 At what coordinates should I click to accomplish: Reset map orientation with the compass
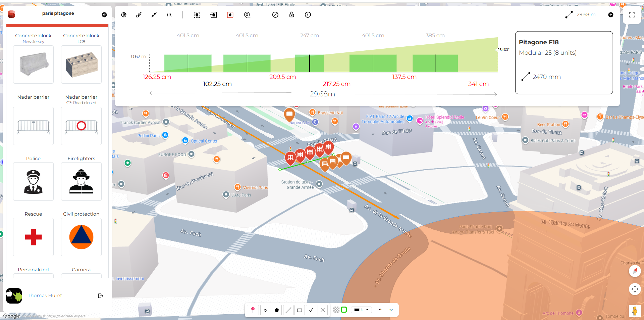pyautogui.click(x=635, y=271)
